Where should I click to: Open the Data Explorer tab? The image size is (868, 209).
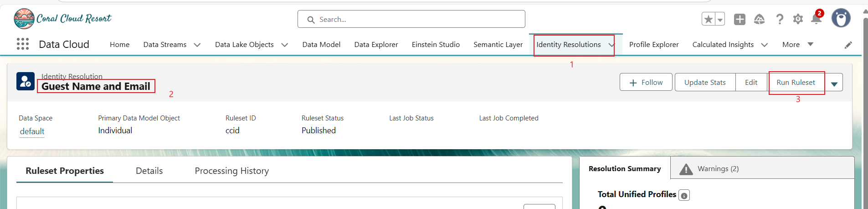pyautogui.click(x=376, y=44)
